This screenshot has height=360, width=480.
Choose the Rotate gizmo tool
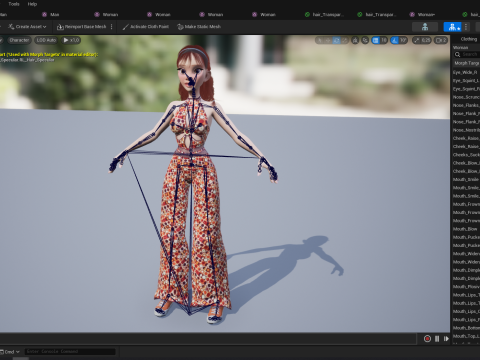(336, 40)
